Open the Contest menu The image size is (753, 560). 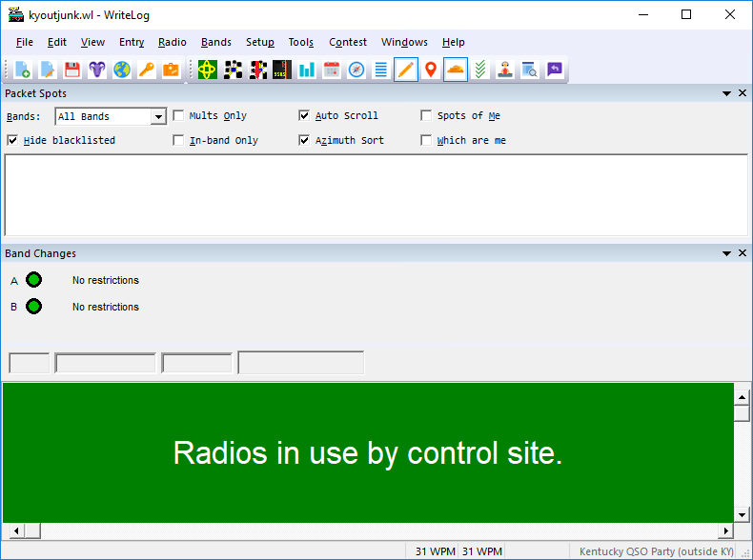pos(348,42)
